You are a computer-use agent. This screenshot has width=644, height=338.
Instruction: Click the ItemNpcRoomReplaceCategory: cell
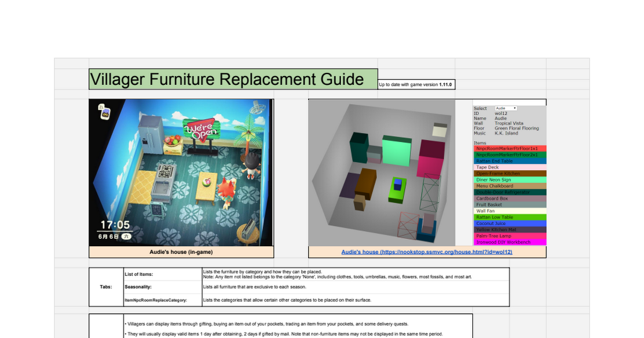[163, 300]
